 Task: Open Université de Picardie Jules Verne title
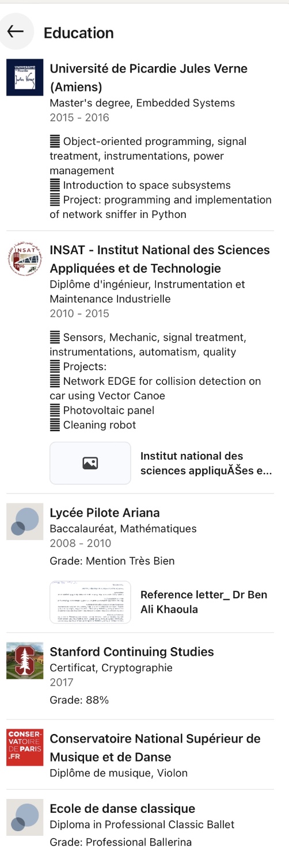pos(149,78)
